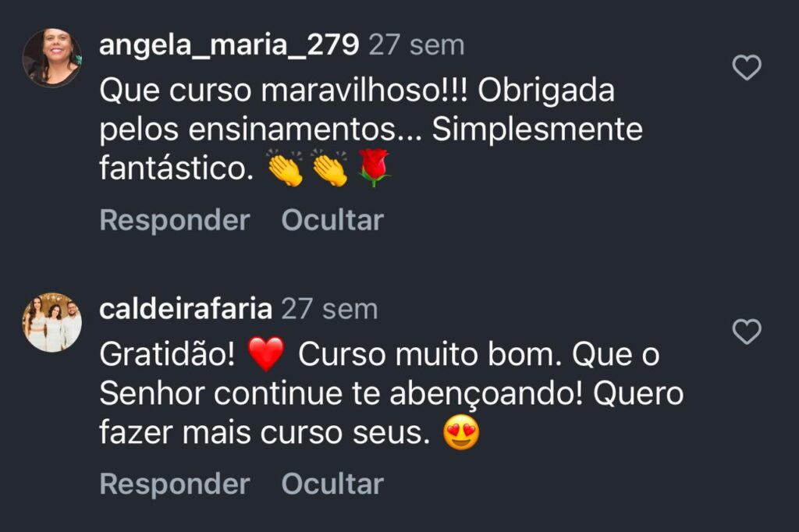Hide caldeirafaria's comment with Ocultar
Viewport: 799px width, 532px height.
(332, 484)
